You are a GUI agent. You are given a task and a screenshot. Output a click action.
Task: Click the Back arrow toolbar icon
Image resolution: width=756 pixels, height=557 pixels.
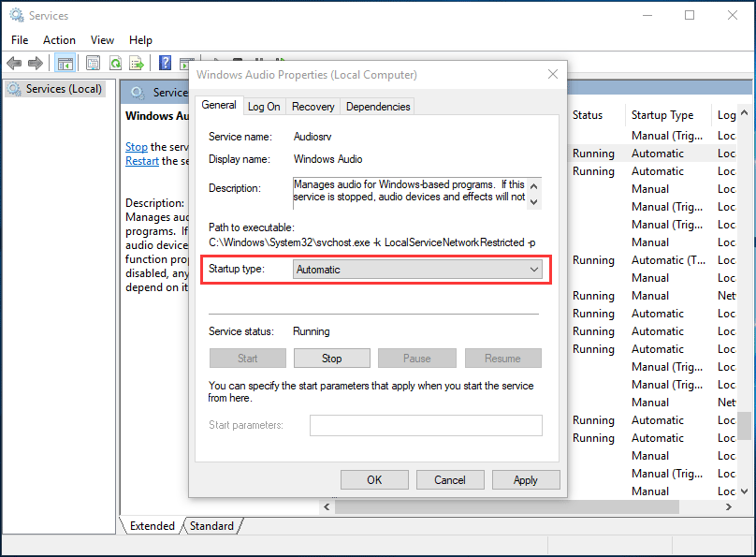point(14,63)
